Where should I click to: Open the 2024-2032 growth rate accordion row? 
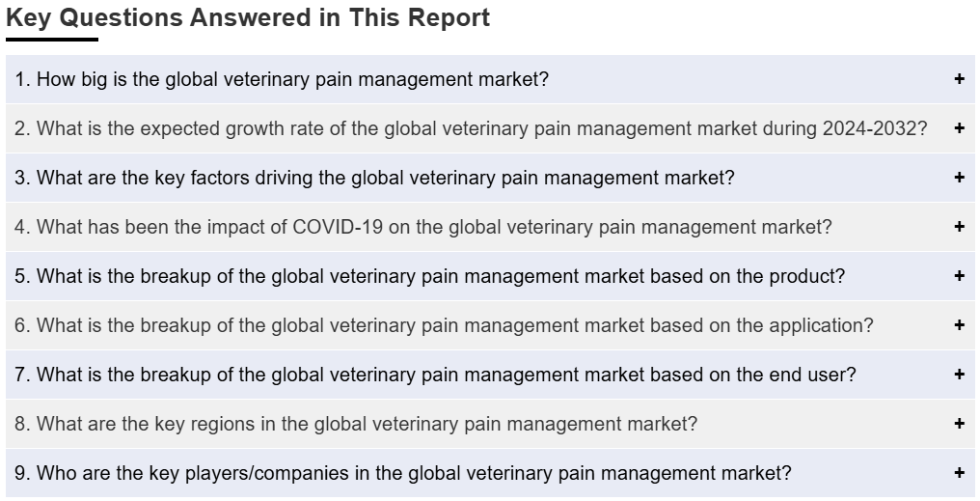coord(490,128)
